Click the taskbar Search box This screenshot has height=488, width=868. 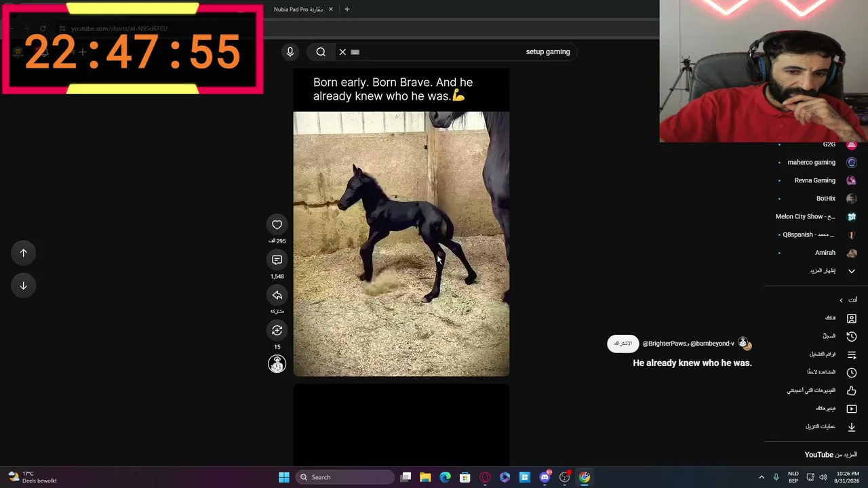[346, 477]
